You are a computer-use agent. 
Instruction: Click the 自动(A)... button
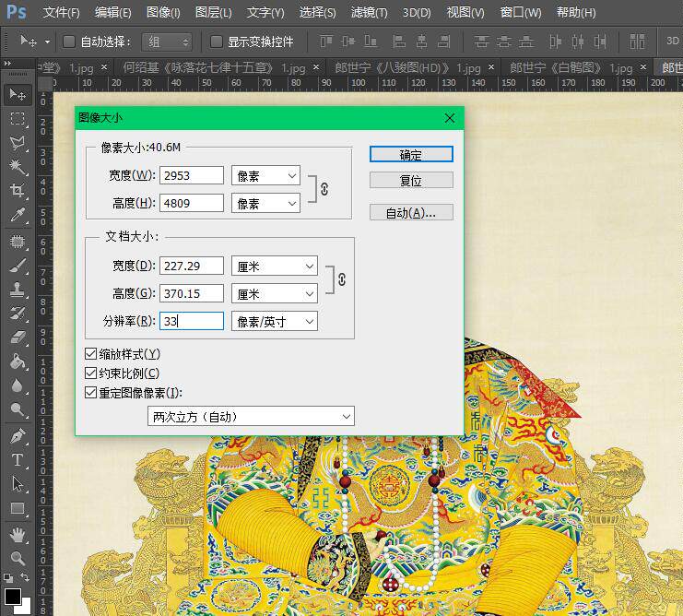411,213
